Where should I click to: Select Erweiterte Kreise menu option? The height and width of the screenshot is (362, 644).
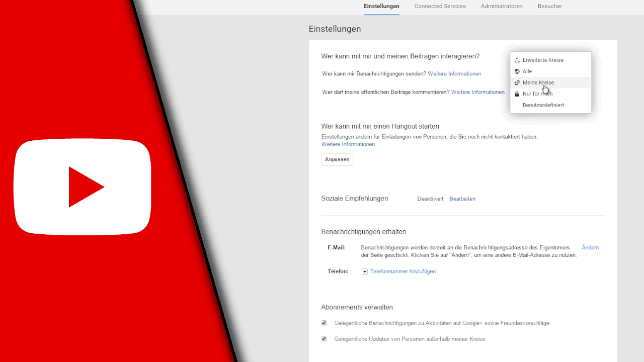pyautogui.click(x=551, y=60)
